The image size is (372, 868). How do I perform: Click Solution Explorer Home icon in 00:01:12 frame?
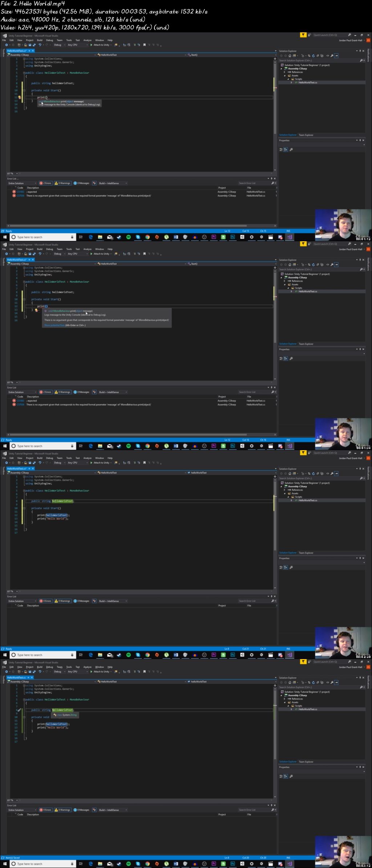point(290,56)
